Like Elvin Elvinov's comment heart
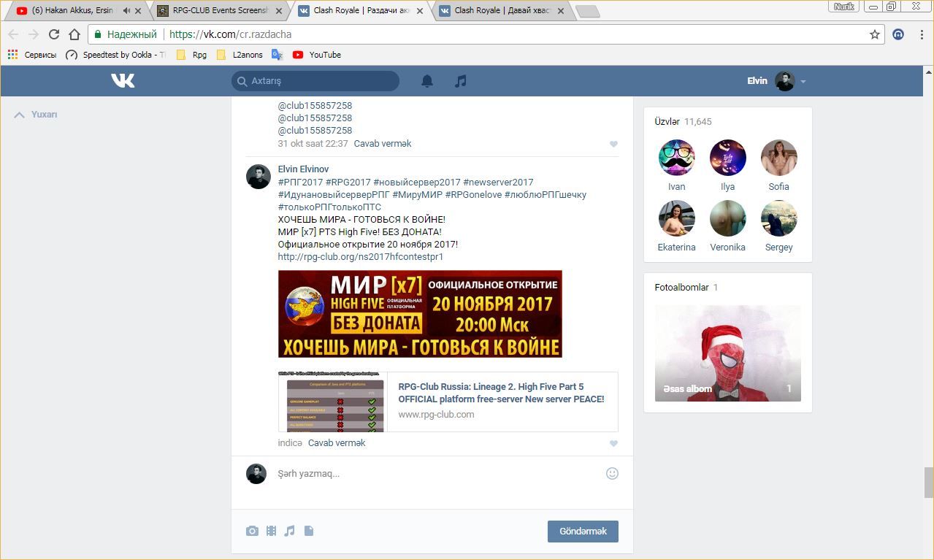934x560 pixels. [613, 444]
